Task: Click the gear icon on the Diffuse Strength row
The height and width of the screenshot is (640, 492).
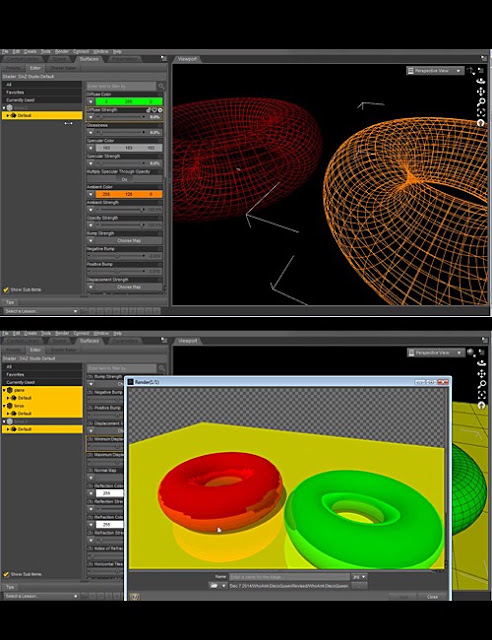Action: point(160,110)
